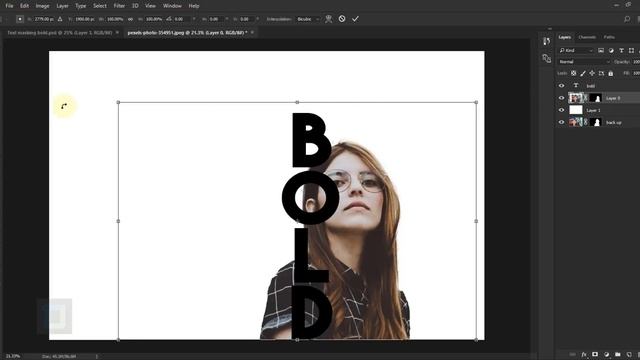Toggle the reference point location icon
This screenshot has width=640, height=360.
tap(20, 19)
